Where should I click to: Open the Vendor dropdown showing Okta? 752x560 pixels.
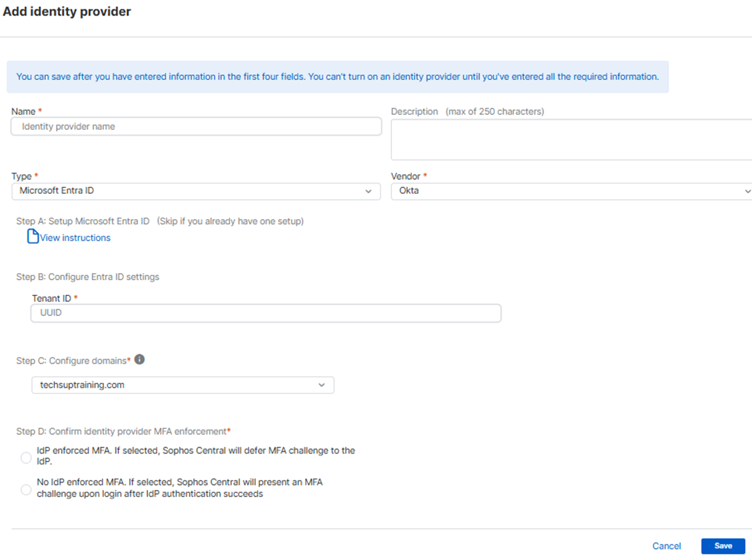click(571, 190)
